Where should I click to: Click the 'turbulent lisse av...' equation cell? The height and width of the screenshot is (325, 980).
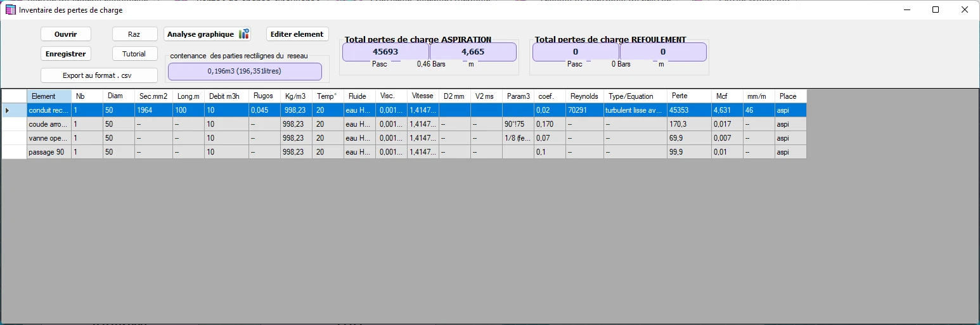pyautogui.click(x=635, y=110)
